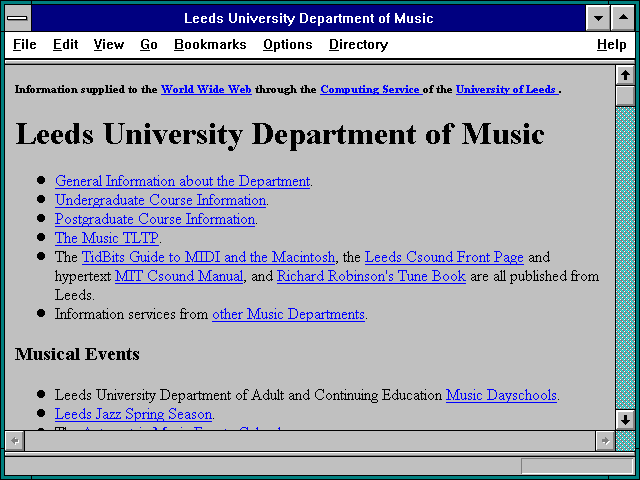Open the window control menu box
The image size is (640, 480).
point(18,18)
